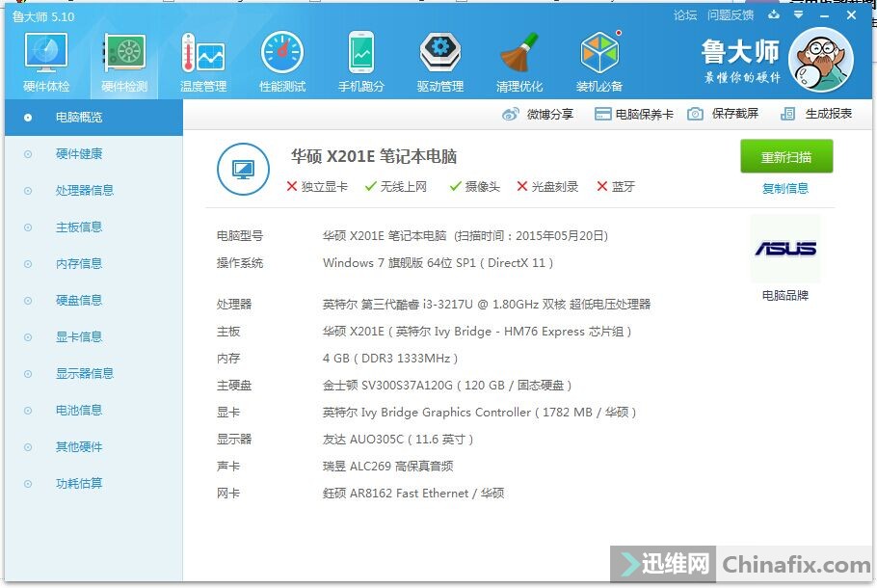Click the ASUS brand logo
The width and height of the screenshot is (877, 588).
click(786, 249)
